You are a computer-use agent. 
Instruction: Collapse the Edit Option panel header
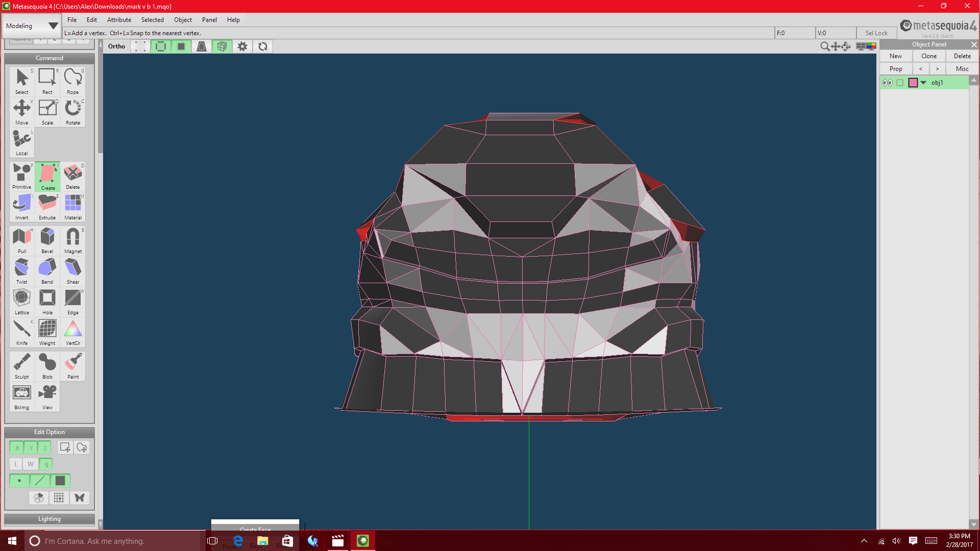(x=50, y=432)
